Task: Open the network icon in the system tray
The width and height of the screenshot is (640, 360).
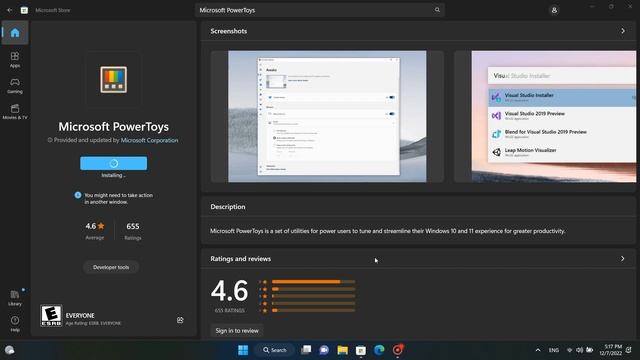Action: coord(570,350)
